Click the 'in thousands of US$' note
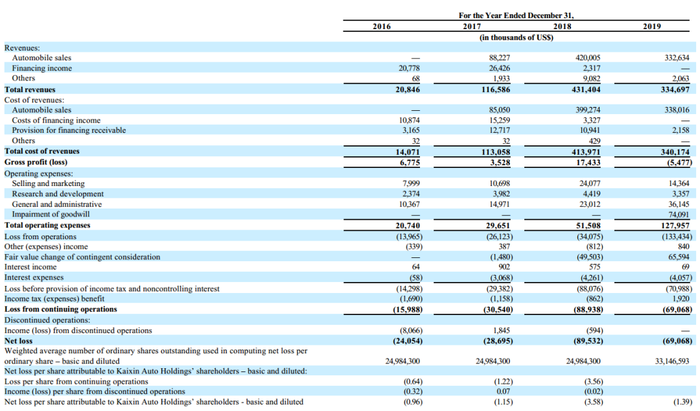Screen dimensions: 700x411 (517, 37)
